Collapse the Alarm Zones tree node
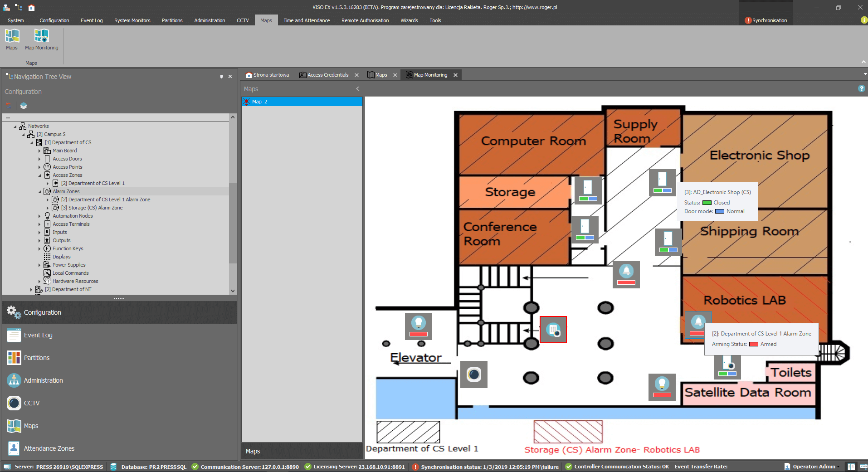 coord(39,192)
